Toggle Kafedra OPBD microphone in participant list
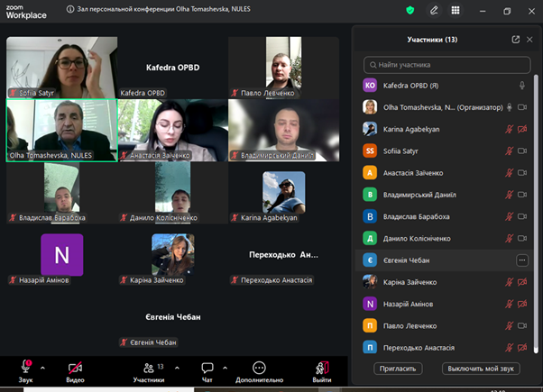Image resolution: width=543 pixels, height=392 pixels. tap(522, 86)
